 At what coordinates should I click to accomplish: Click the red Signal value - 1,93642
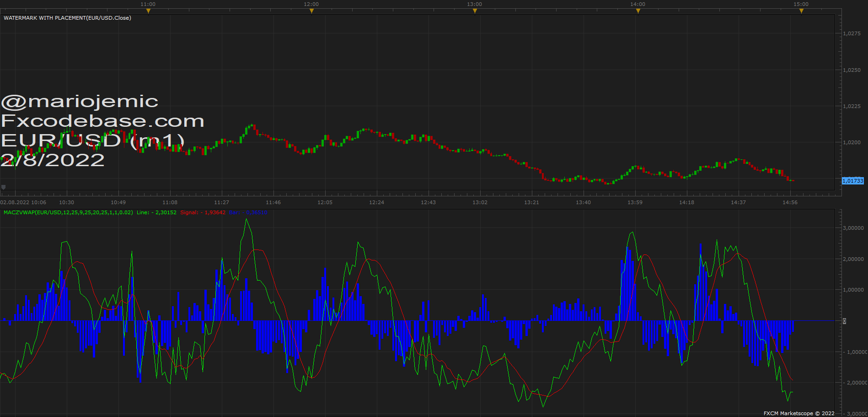[x=203, y=212]
